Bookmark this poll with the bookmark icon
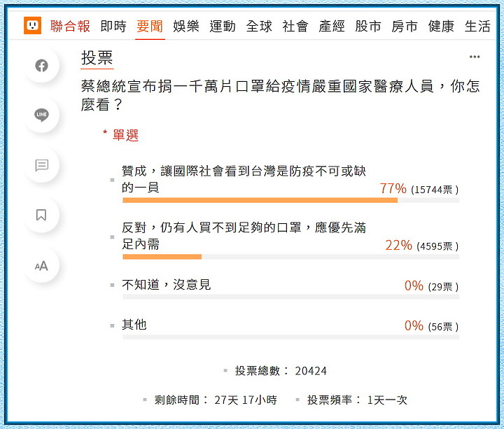The width and height of the screenshot is (504, 429). pos(41,215)
